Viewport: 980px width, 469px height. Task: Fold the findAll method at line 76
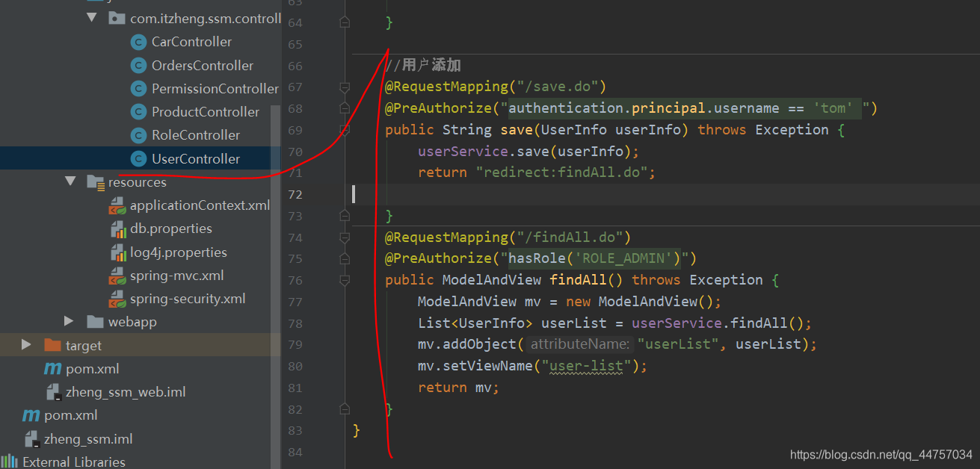point(345,281)
